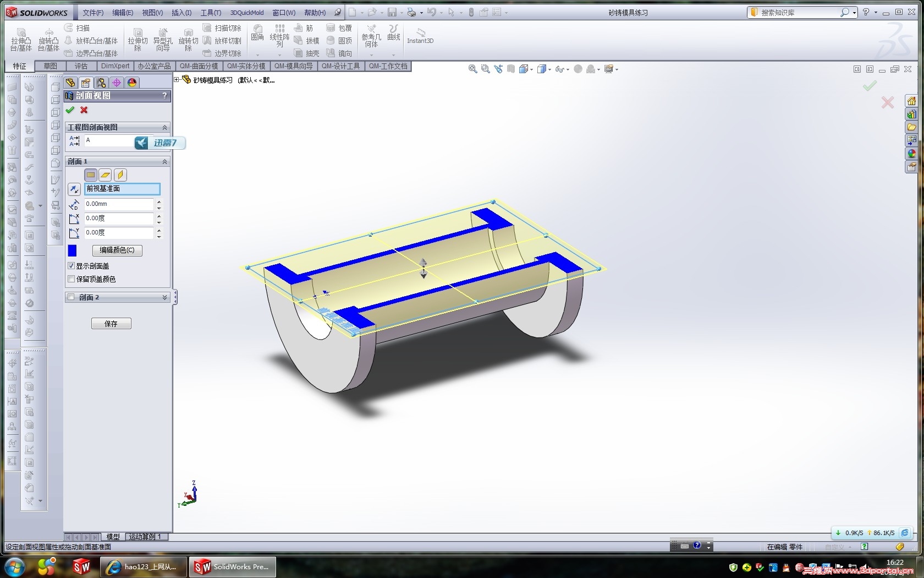Confirm section view with green checkmark

[70, 110]
